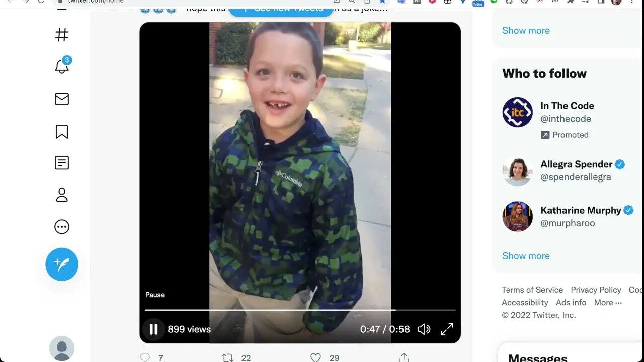Click the retweet icon under the video
This screenshot has height=362, width=644.
tap(228, 357)
